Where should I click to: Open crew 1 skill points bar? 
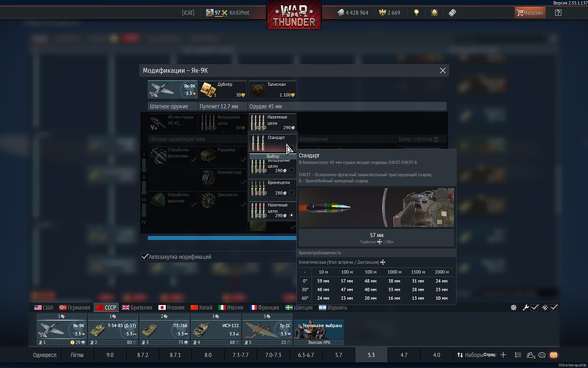point(62,342)
